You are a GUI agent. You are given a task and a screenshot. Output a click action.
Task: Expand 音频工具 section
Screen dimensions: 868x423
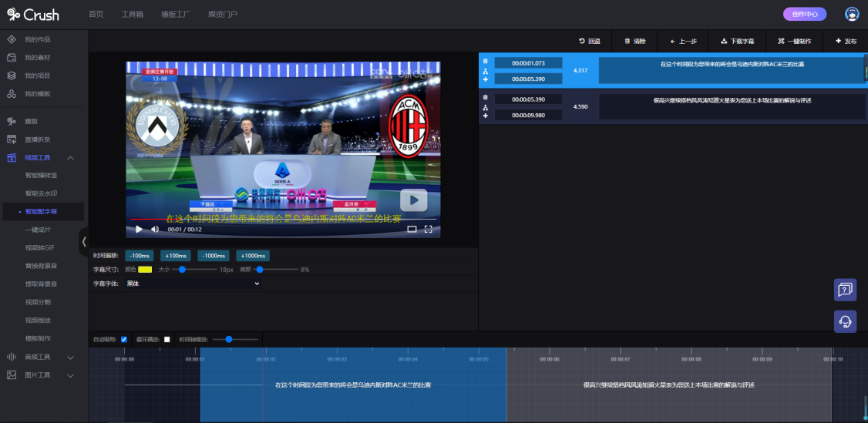pyautogui.click(x=70, y=358)
